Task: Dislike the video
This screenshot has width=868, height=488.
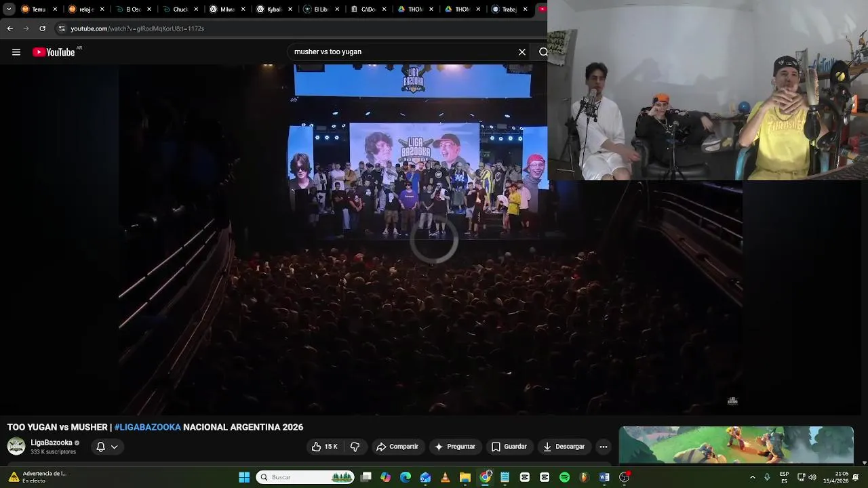Action: click(x=355, y=447)
